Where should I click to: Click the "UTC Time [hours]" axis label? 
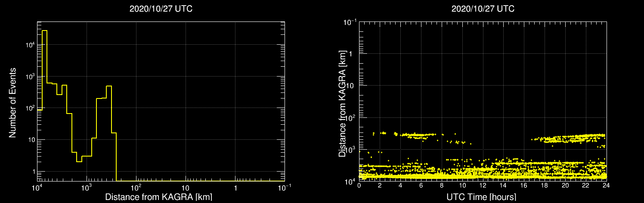pyautogui.click(x=482, y=197)
